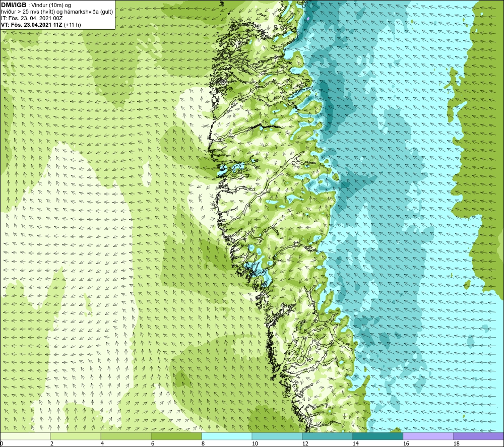The image size is (504, 447).
Task: Click the 8–10 m/s light cyan legend swatch
Action: pos(227,436)
